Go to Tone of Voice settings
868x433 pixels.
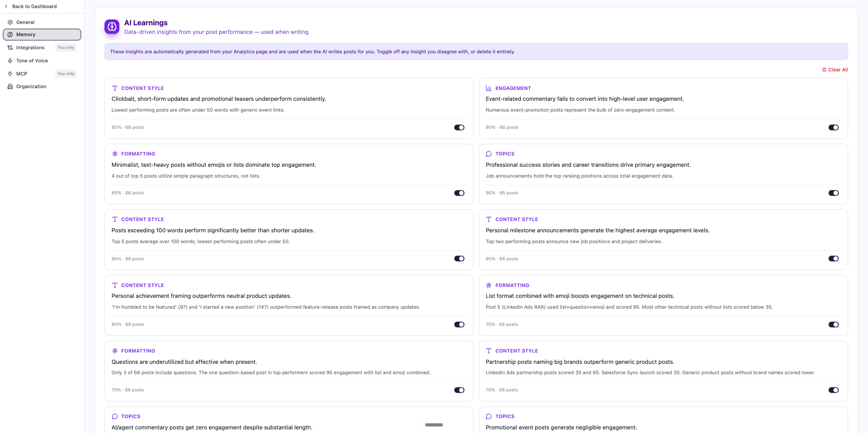pos(42,61)
